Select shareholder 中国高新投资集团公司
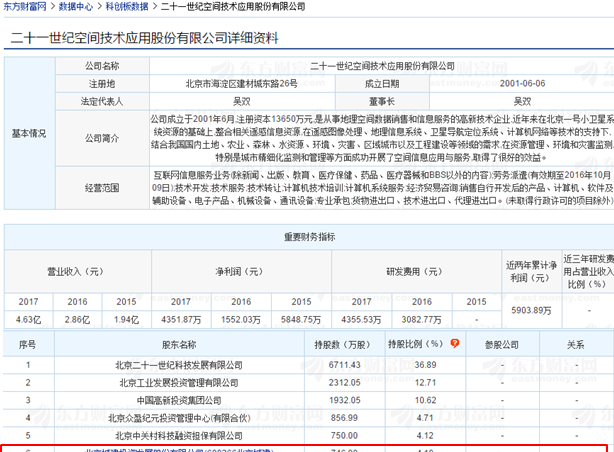This screenshot has width=614, height=452. pyautogui.click(x=179, y=400)
